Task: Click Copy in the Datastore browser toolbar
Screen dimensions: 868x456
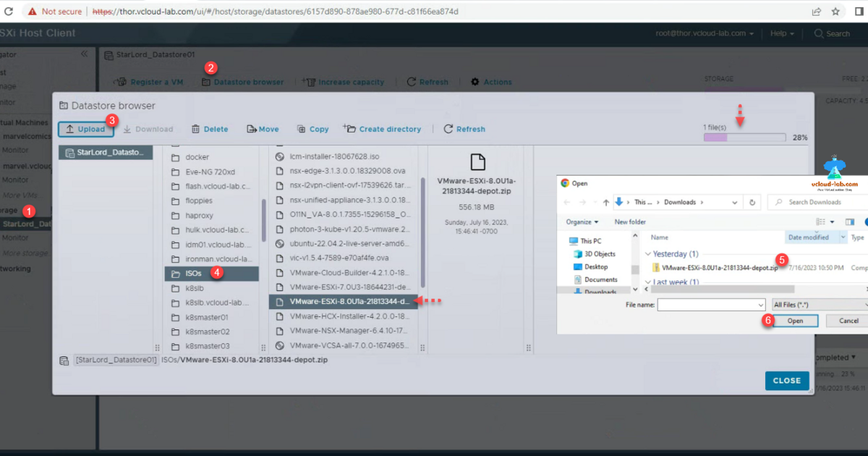Action: [312, 129]
